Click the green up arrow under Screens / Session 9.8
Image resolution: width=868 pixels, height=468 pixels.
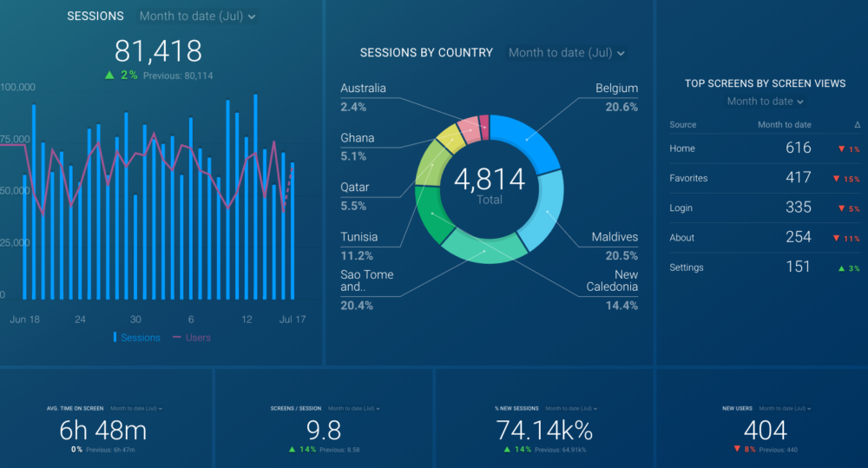click(292, 450)
